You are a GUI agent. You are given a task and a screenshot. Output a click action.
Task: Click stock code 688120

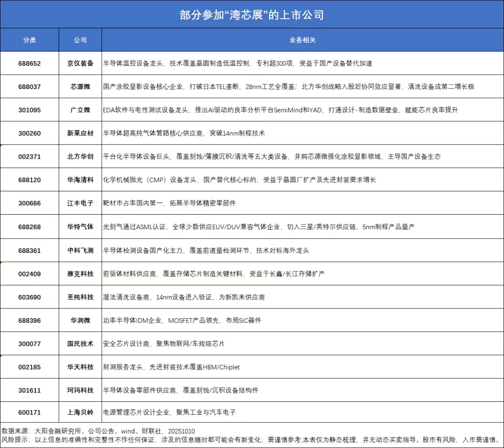click(29, 180)
